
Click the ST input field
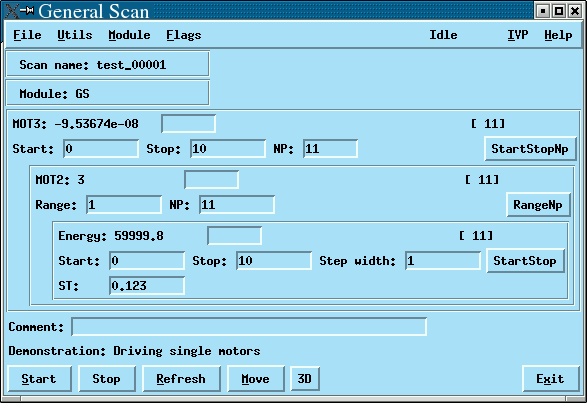tap(147, 286)
